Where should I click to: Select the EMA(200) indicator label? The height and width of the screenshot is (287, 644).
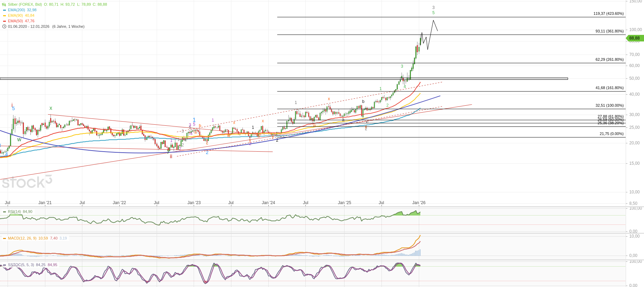point(16,10)
